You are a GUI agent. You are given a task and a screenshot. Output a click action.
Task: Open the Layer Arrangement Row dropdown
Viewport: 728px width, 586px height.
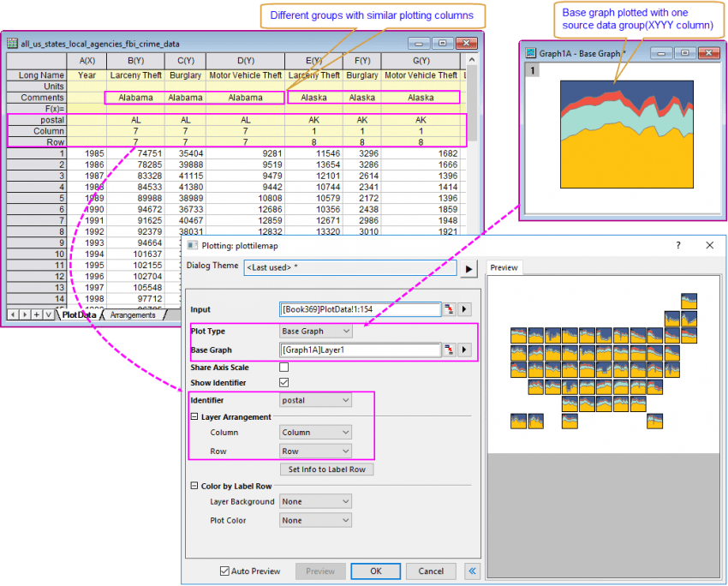click(x=316, y=451)
